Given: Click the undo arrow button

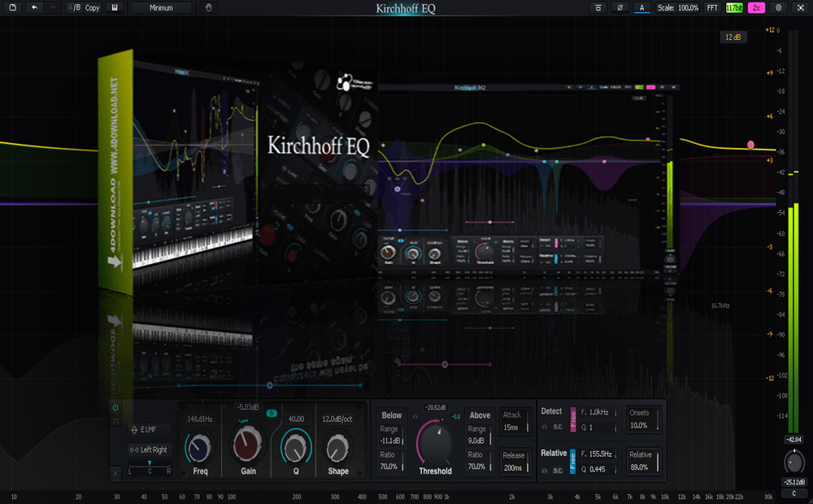Looking at the screenshot, I should coord(34,8).
